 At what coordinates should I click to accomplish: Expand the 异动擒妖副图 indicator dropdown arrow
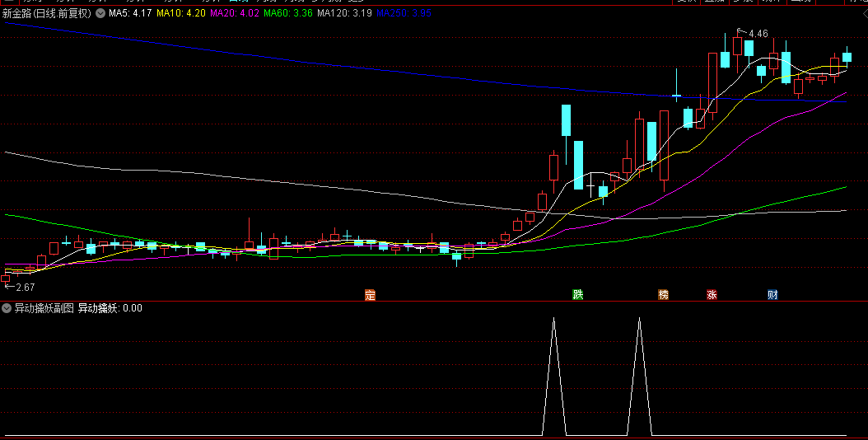(7, 308)
